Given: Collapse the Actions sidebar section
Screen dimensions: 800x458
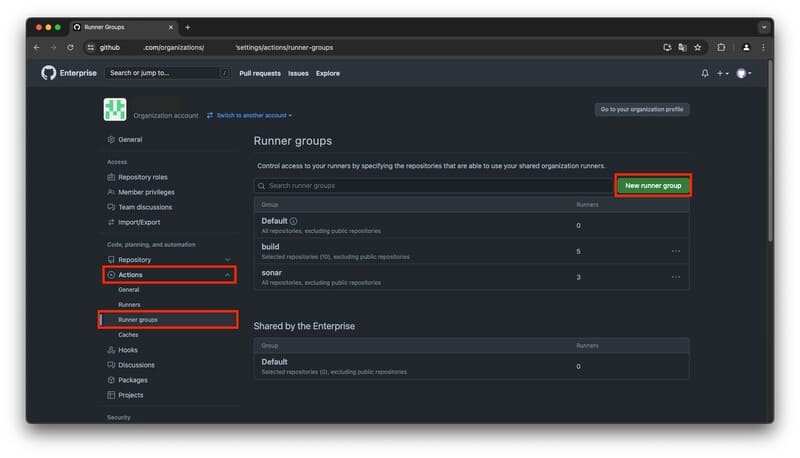Looking at the screenshot, I should click(227, 275).
